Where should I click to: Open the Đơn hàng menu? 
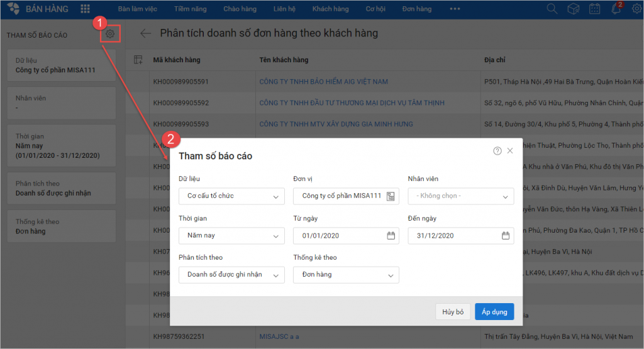coord(416,9)
